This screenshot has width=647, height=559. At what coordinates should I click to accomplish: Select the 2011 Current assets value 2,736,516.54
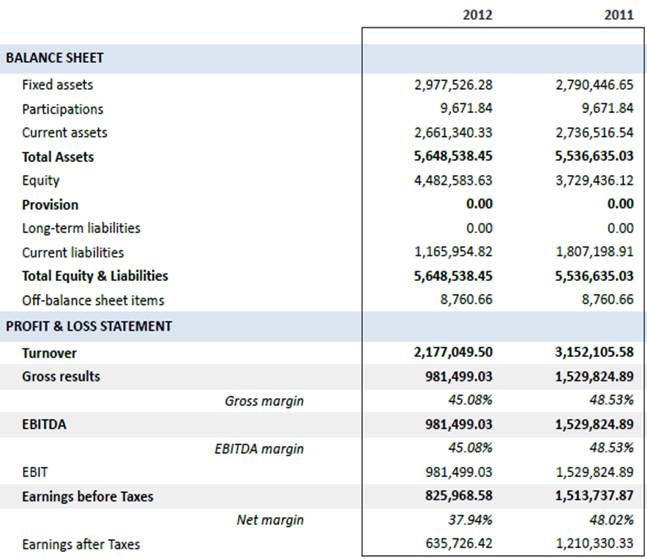(594, 133)
